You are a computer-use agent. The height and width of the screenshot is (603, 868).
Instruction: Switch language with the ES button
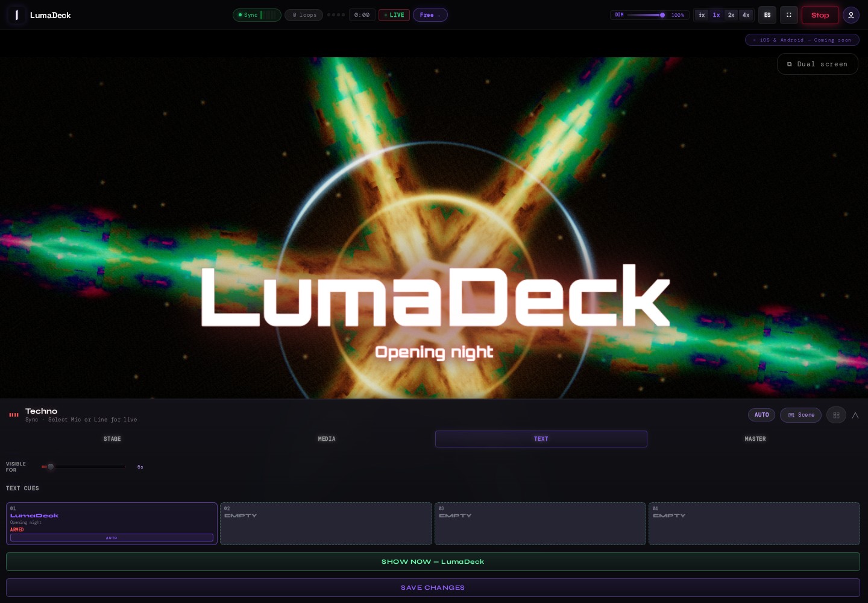[x=767, y=15]
